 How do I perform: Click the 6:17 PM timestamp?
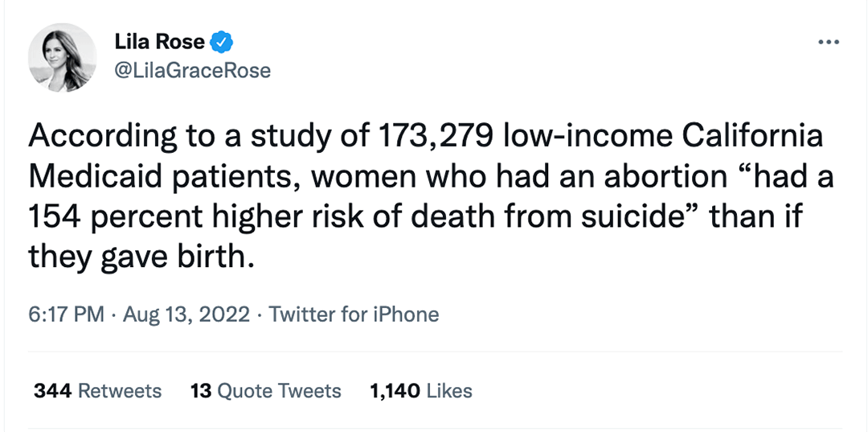click(66, 314)
